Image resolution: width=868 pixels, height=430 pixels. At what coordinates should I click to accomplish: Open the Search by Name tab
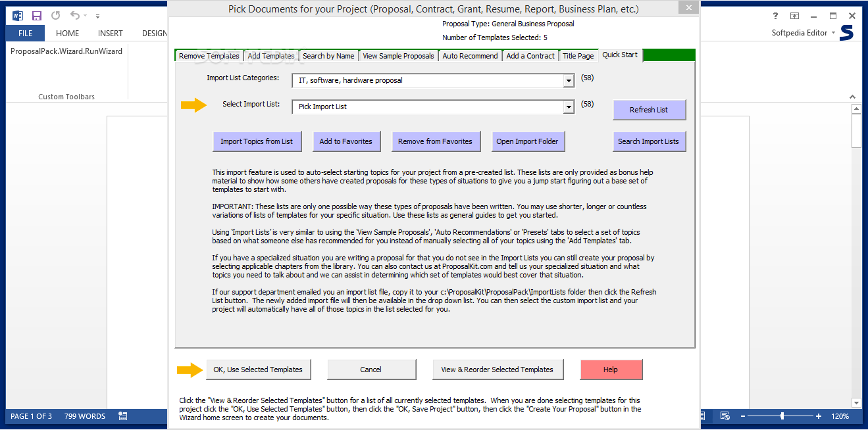point(328,56)
